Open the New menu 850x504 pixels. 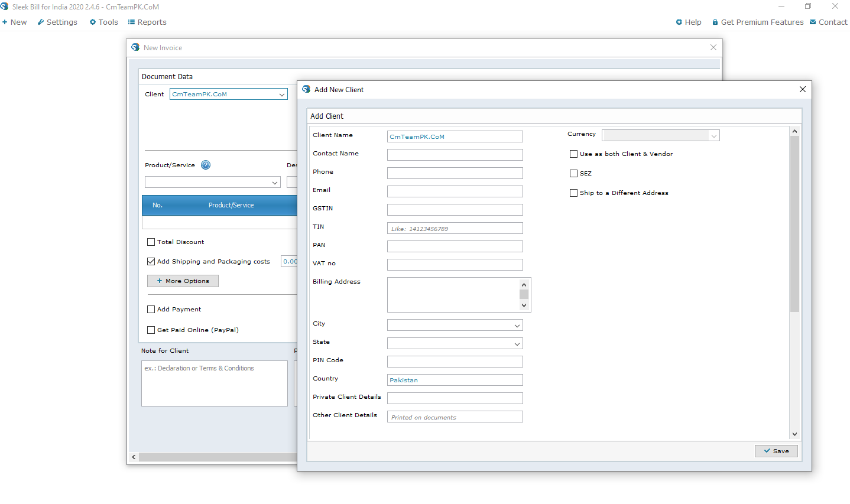pos(14,22)
